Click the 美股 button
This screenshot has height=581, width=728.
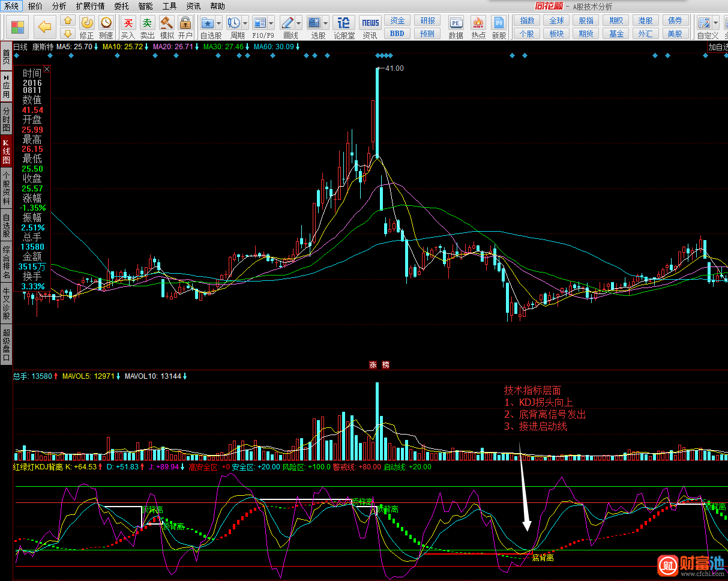676,34
